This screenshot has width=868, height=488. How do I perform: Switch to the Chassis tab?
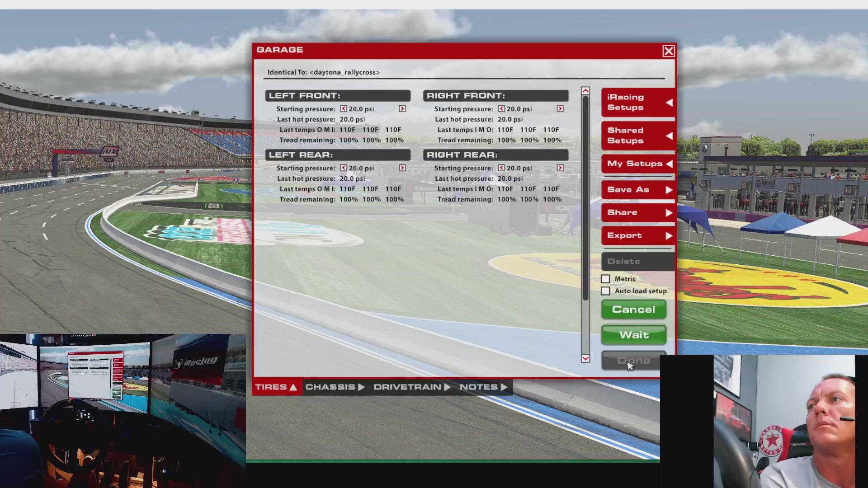(x=335, y=387)
